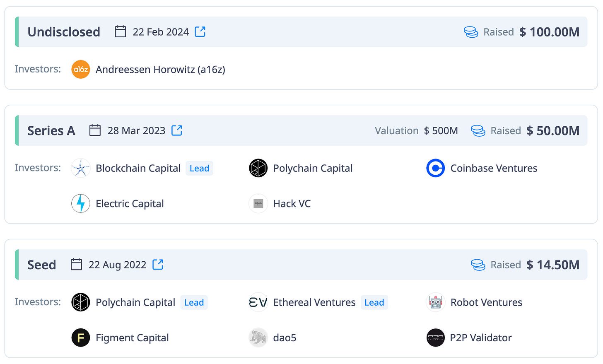Click the Seed round title
Image resolution: width=603 pixels, height=364 pixels.
pos(41,265)
